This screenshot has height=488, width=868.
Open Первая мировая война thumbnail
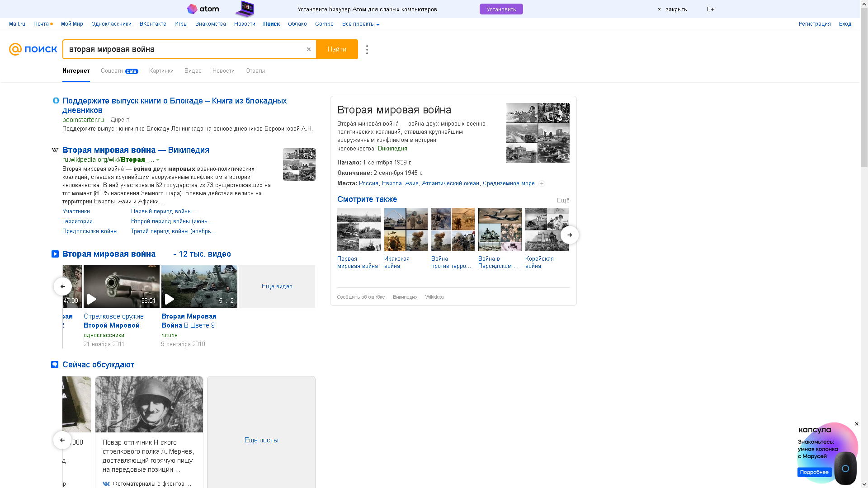(x=359, y=230)
